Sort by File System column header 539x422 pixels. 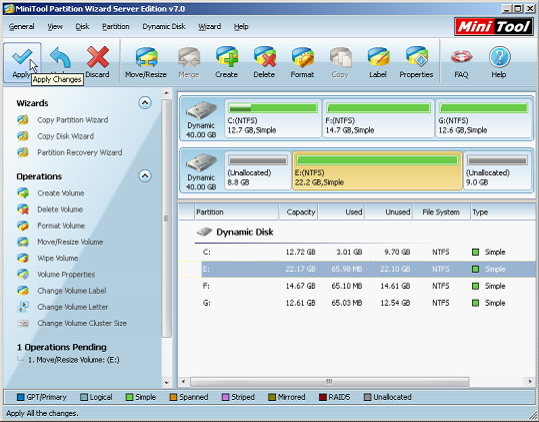tap(441, 212)
